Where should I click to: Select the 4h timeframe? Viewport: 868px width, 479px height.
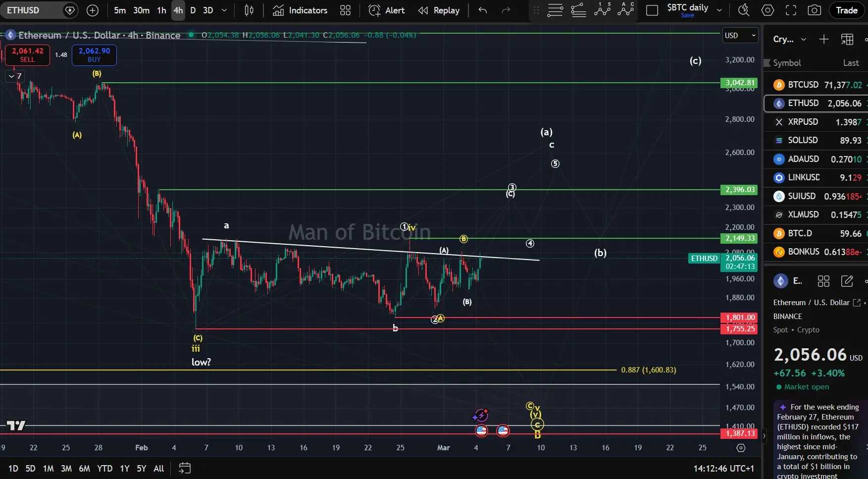(178, 10)
